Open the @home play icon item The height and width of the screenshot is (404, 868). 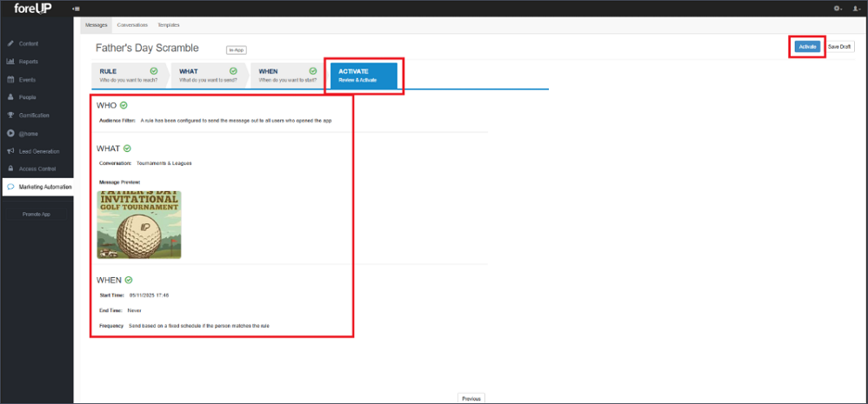coord(10,133)
